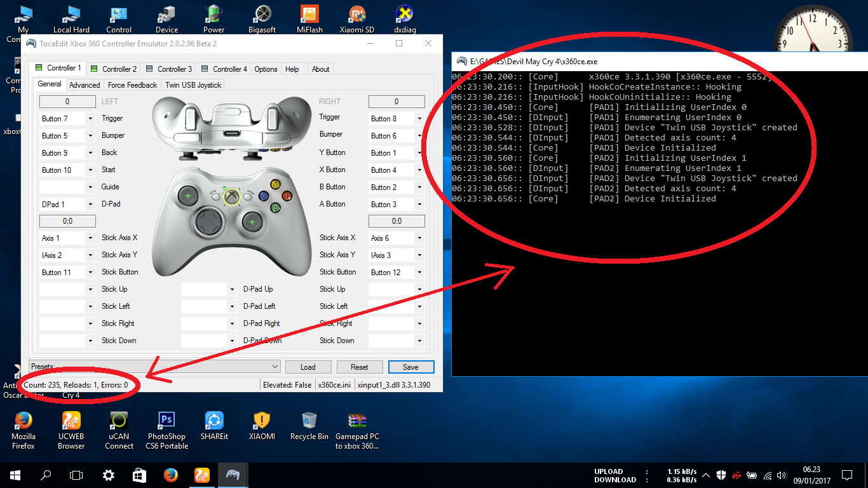Open the Presets combo box
Screen dimensions: 868x488
[154, 367]
